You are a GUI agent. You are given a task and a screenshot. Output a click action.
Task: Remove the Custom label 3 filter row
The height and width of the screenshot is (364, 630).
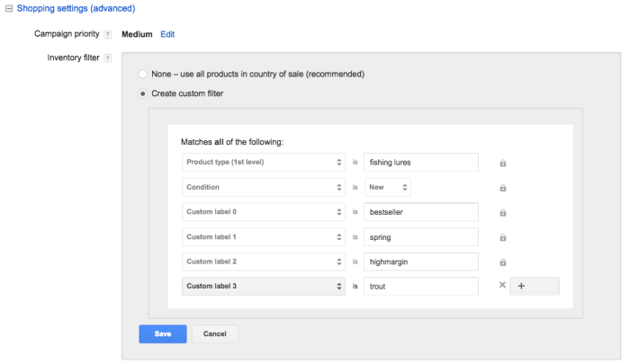point(502,285)
